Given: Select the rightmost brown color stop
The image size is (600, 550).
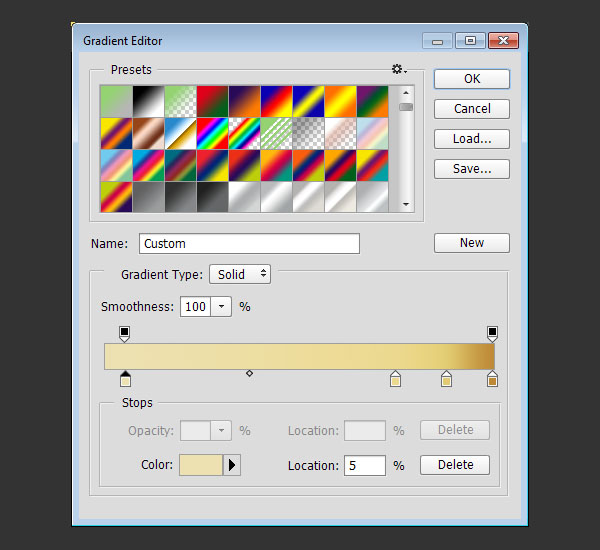Looking at the screenshot, I should point(492,379).
